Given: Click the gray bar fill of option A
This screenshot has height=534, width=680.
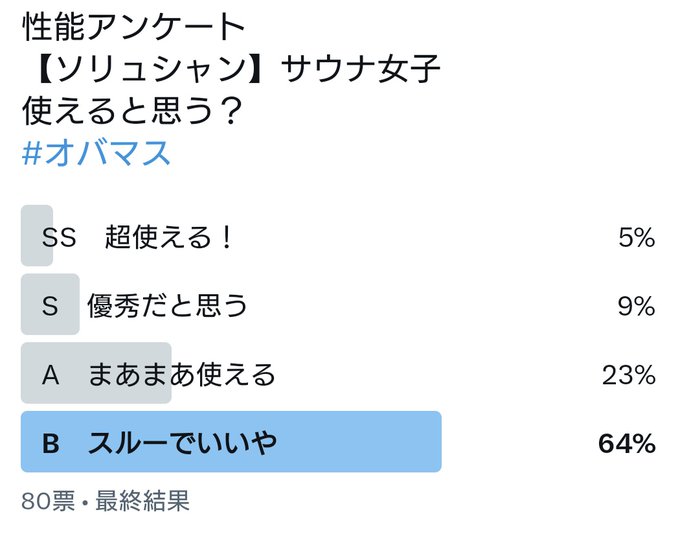Looking at the screenshot, I should point(96,373).
